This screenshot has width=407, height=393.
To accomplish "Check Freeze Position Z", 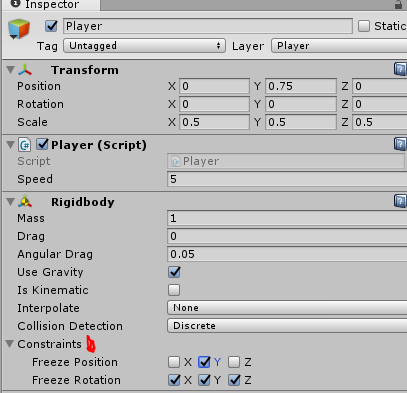I will (234, 362).
